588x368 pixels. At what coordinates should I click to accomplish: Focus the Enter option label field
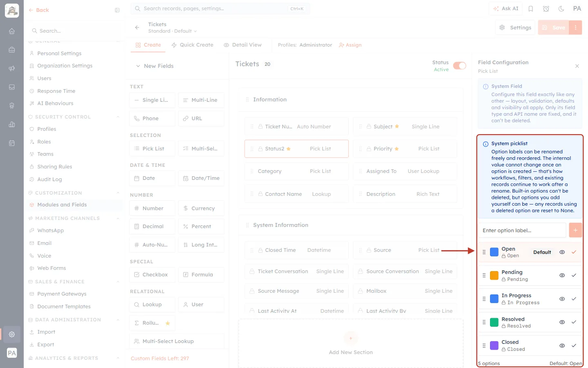point(522,230)
